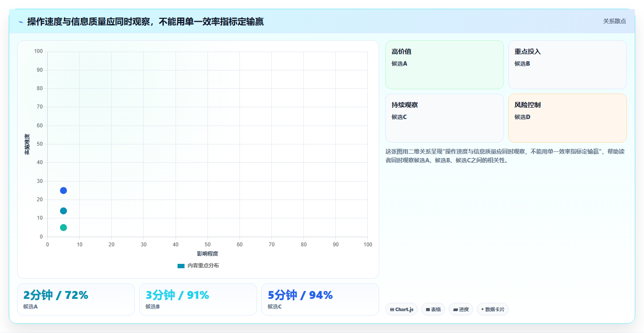644x333 pixels.
Task: Click the main title heading text
Action: click(x=145, y=22)
